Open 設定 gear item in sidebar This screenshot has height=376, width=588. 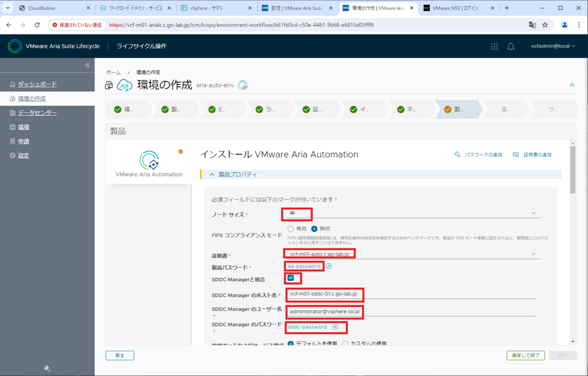point(24,155)
